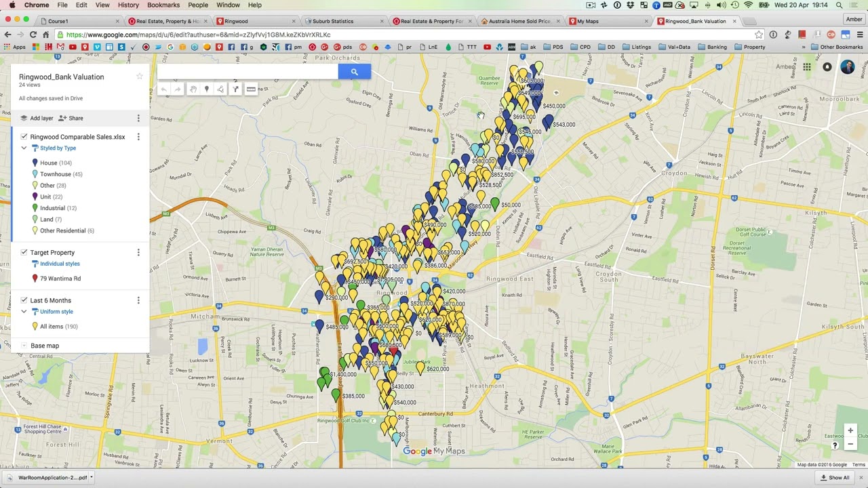This screenshot has height=488, width=868.
Task: Select the Measure distances ruler tool
Action: tap(251, 89)
